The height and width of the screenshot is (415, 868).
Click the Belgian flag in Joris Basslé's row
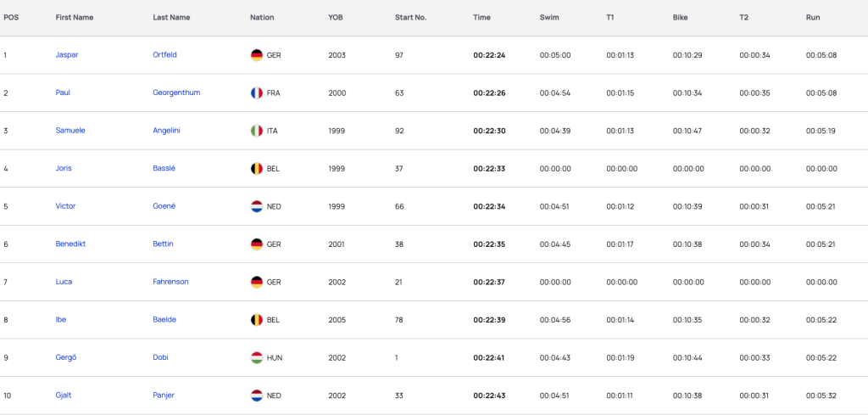pyautogui.click(x=256, y=168)
